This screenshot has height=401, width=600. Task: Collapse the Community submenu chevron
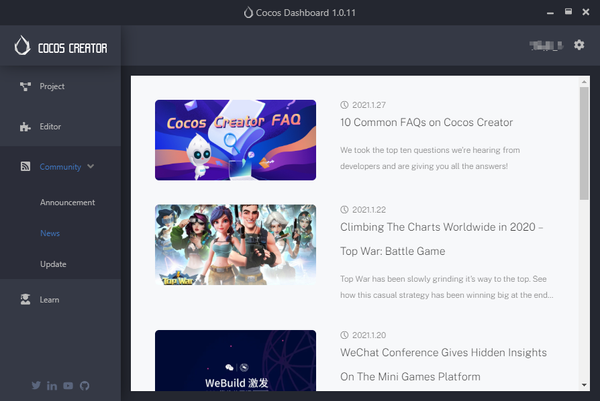91,166
